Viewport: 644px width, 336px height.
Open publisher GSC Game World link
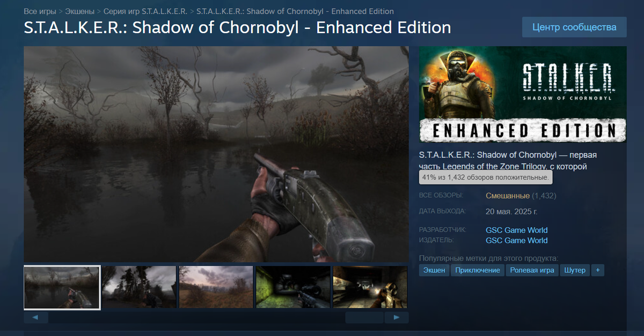pos(517,240)
